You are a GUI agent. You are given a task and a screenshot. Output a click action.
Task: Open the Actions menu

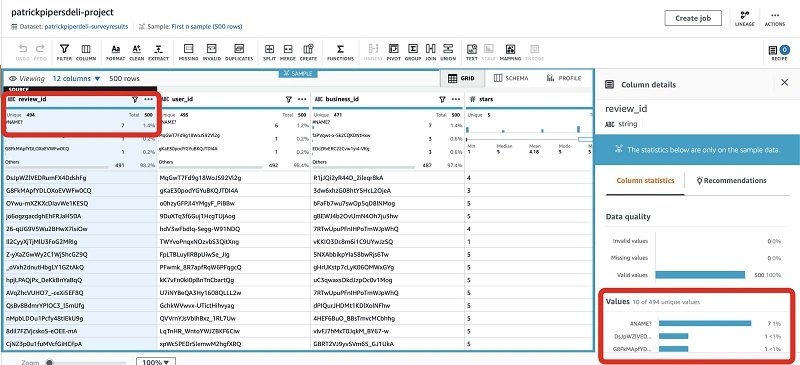pos(774,18)
